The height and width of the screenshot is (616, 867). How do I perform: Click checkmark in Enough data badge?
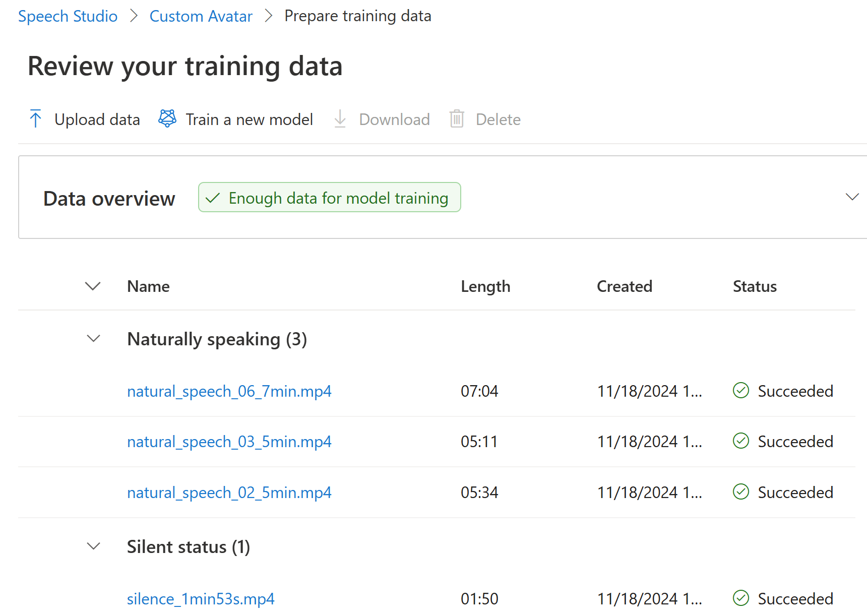click(213, 198)
